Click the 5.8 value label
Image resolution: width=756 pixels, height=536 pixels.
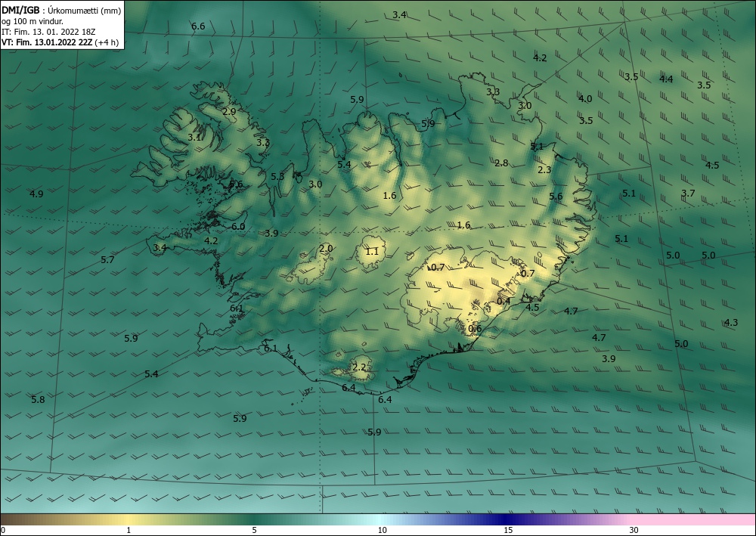click(x=38, y=400)
